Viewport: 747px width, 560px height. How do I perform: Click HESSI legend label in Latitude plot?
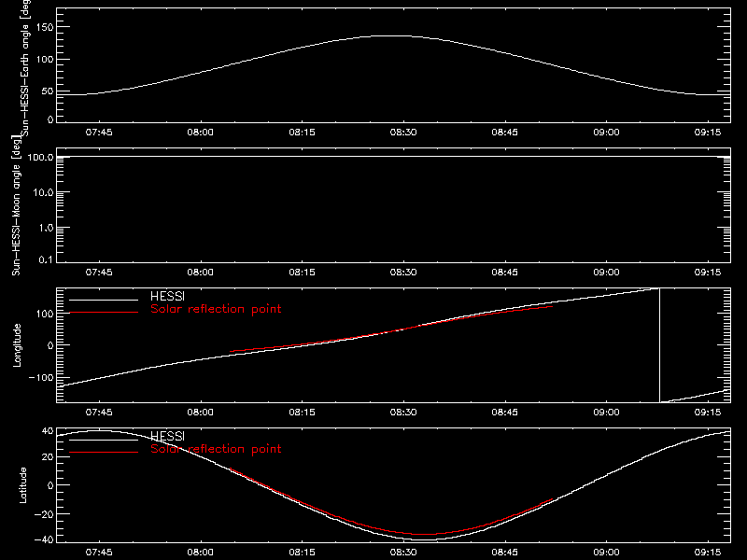click(168, 436)
